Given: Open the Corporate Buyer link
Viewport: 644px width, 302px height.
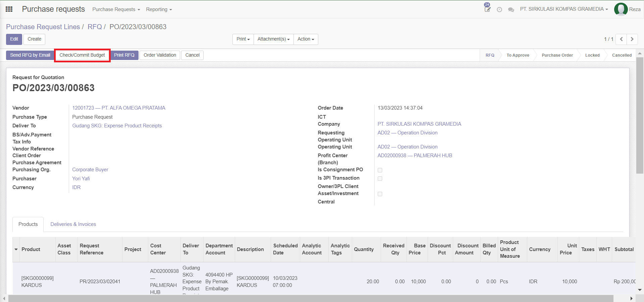Looking at the screenshot, I should point(90,170).
